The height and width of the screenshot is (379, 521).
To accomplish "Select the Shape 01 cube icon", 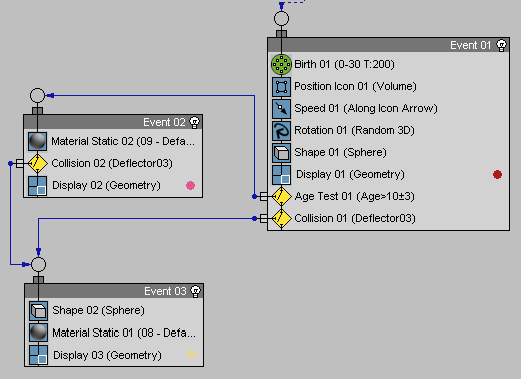I will [x=281, y=153].
